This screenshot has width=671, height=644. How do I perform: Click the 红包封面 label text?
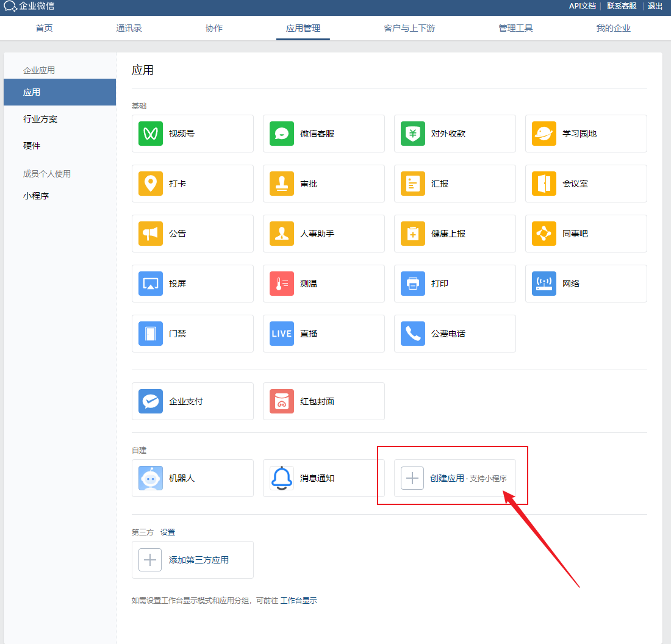tap(317, 401)
